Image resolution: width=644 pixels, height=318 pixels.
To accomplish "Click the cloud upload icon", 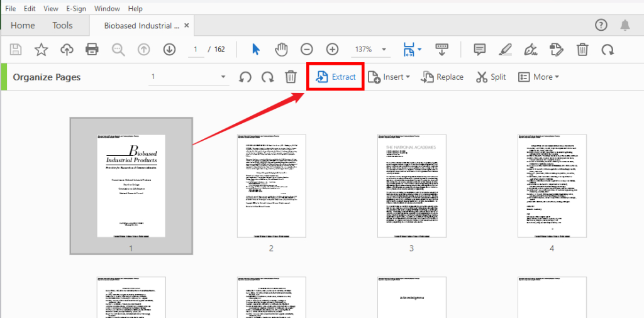I will (x=67, y=50).
